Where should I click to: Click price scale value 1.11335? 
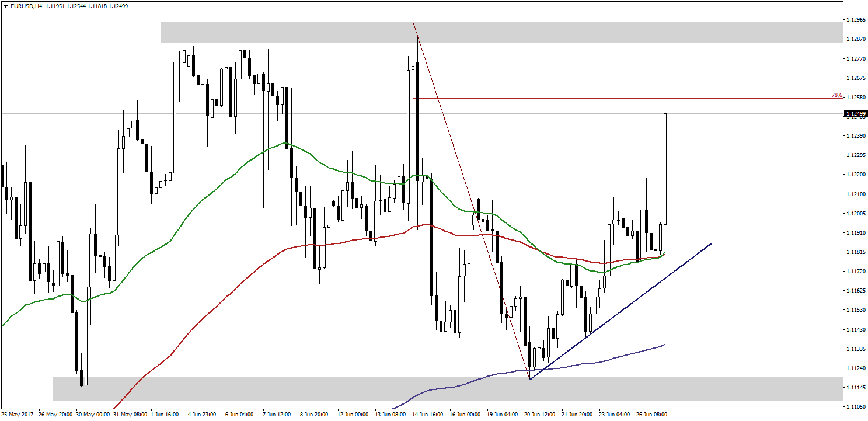pos(856,349)
